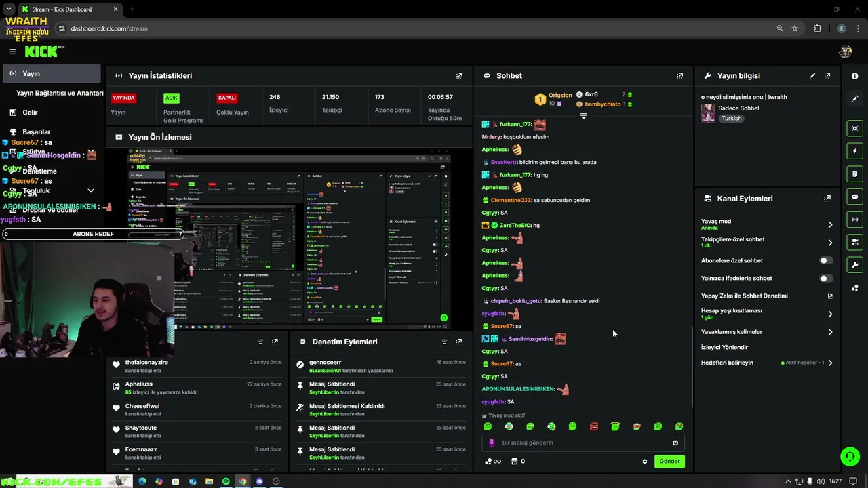
Task: Click the Turkish language tag
Action: click(x=731, y=118)
